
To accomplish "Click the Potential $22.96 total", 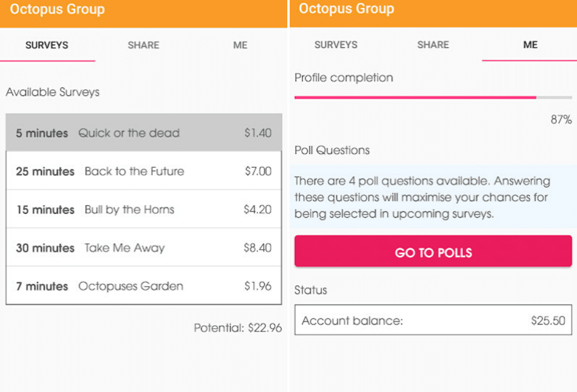I will pyautogui.click(x=238, y=327).
